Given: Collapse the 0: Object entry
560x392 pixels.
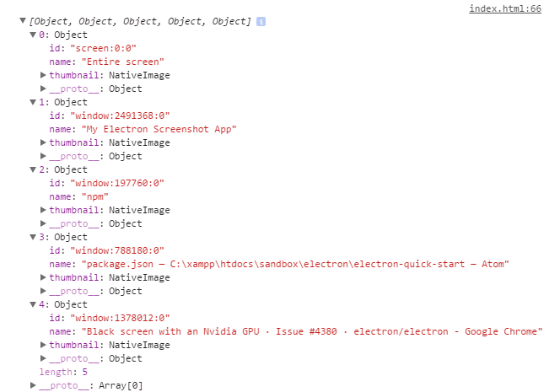Looking at the screenshot, I should (34, 35).
